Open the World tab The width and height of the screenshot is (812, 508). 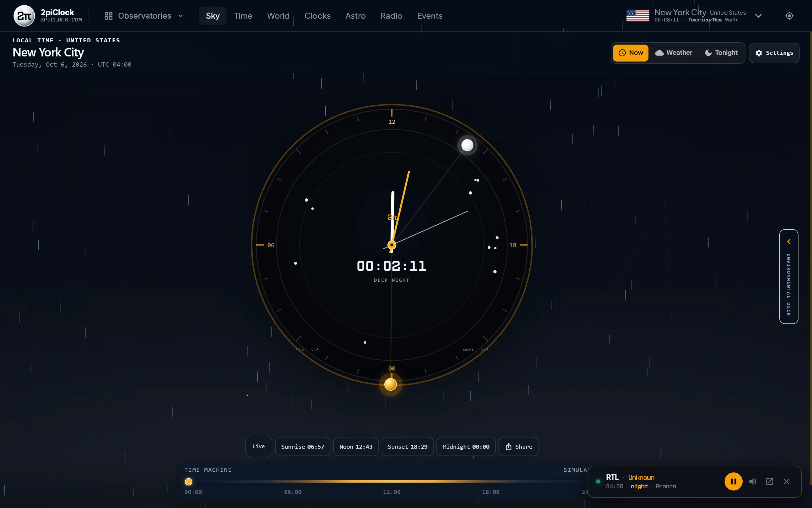(x=278, y=16)
